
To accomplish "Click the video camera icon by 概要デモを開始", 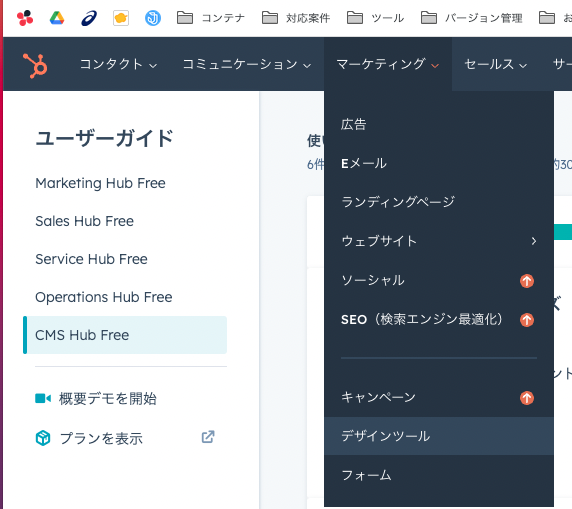I will tap(43, 398).
